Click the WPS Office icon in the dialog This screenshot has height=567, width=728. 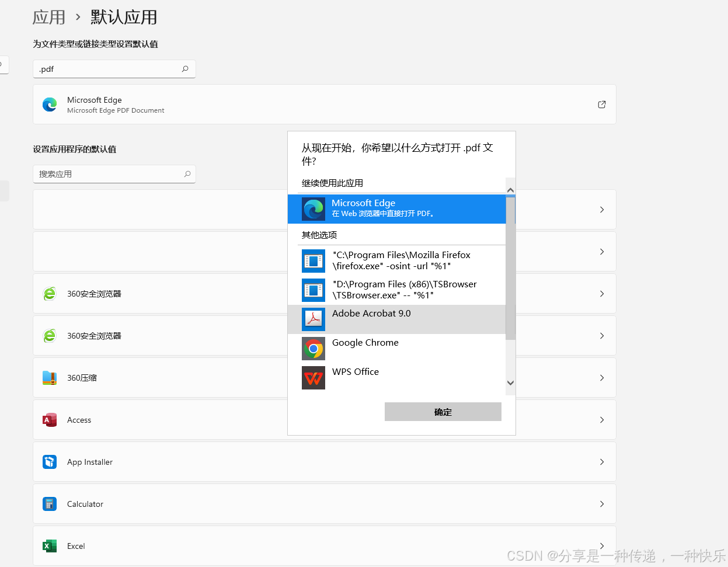(314, 378)
